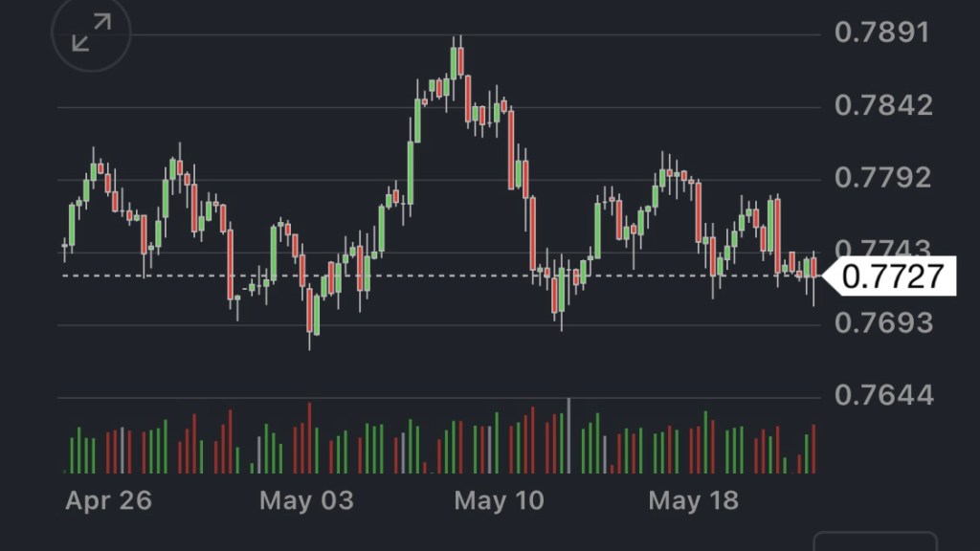Screen dimensions: 980x551
Task: Click the May 10 date label
Action: pos(500,500)
